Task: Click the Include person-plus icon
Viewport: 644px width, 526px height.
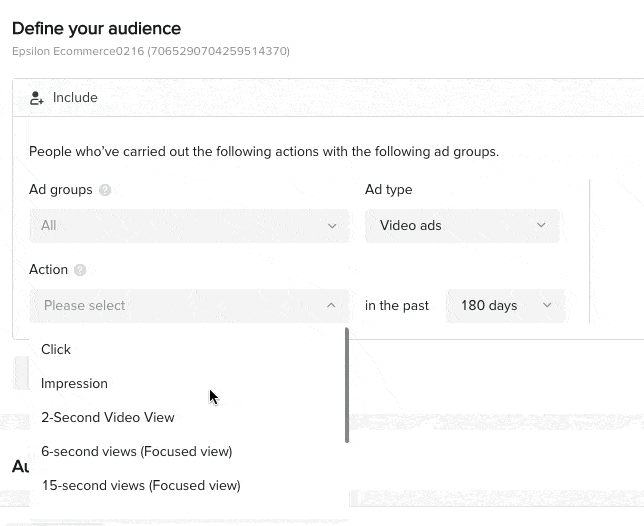Action: click(37, 98)
